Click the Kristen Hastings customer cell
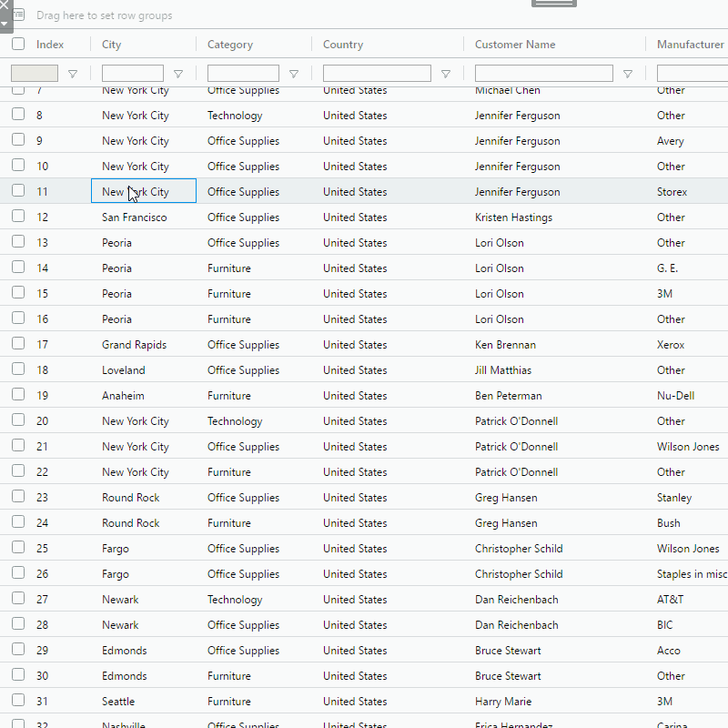This screenshot has height=728, width=728. point(513,217)
